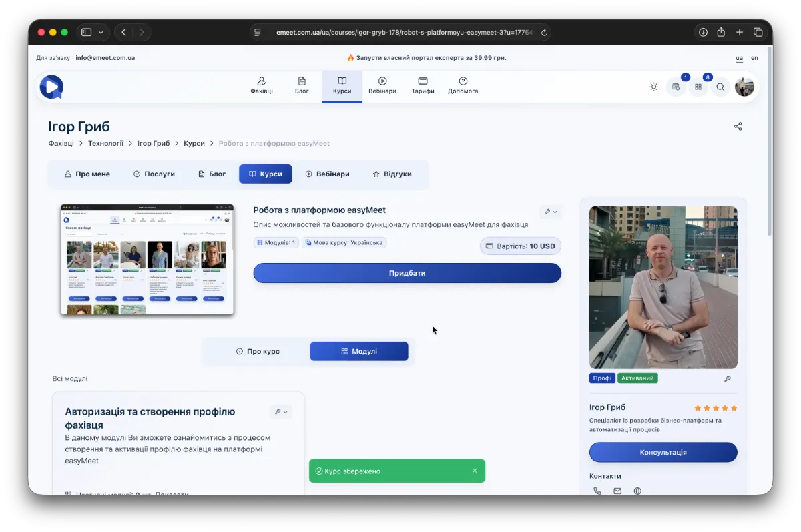The width and height of the screenshot is (801, 532).
Task: Dismiss the Курс збережено notification
Action: [475, 471]
